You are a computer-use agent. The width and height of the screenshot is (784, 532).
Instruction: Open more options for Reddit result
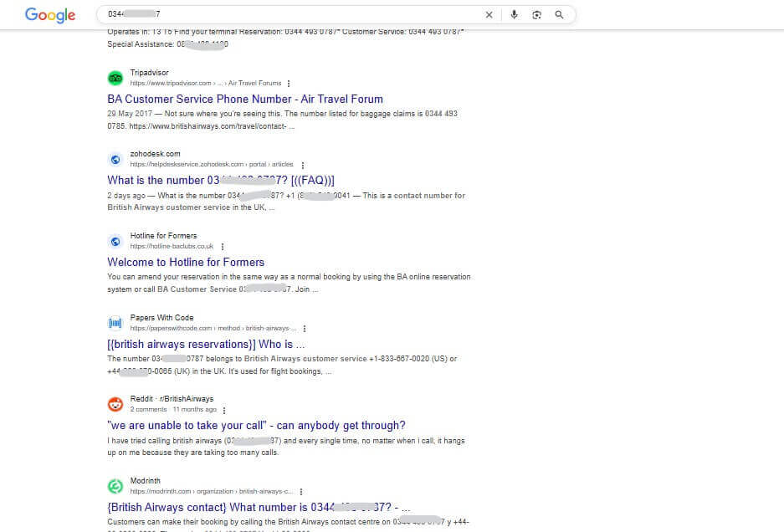tap(224, 410)
